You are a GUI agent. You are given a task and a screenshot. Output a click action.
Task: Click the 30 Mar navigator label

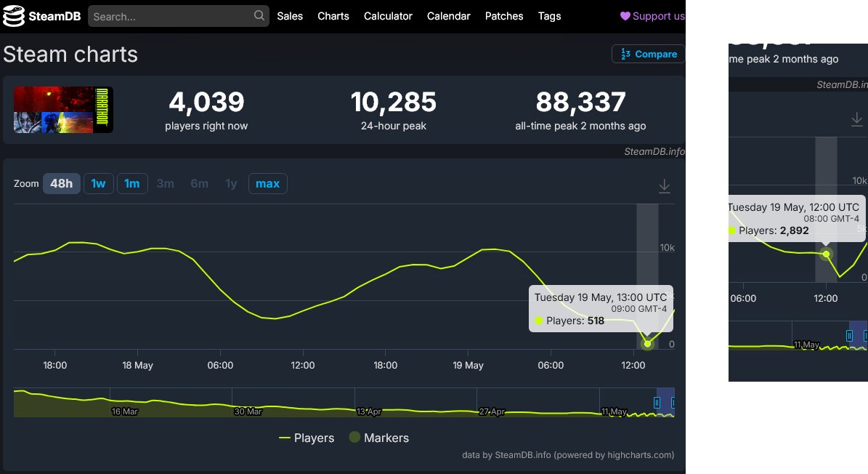(248, 411)
